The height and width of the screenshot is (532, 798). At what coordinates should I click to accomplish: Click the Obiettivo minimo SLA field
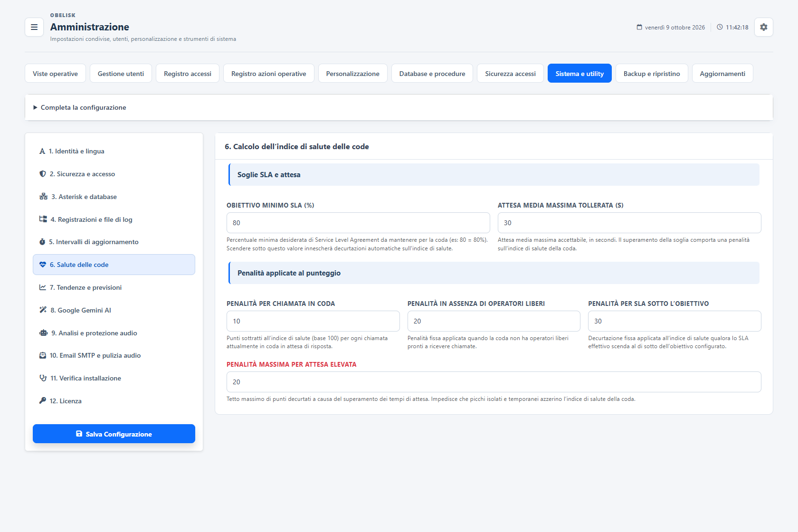point(358,223)
